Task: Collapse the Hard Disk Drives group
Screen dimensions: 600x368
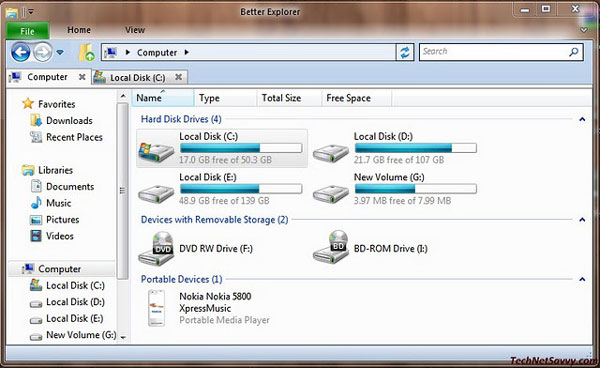Action: [582, 119]
